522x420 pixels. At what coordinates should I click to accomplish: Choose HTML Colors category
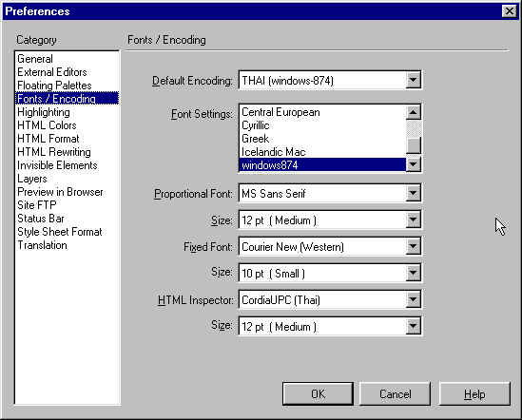point(67,125)
